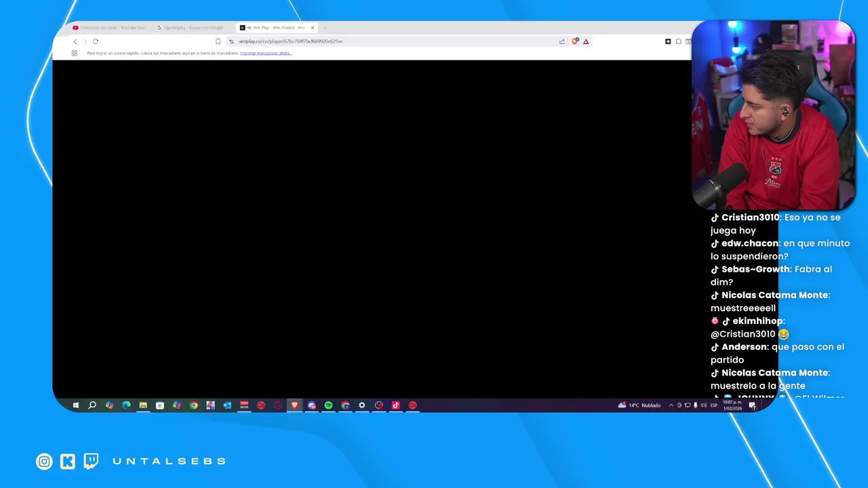The height and width of the screenshot is (488, 868).
Task: Click the ESP language indicator
Action: 713,405
